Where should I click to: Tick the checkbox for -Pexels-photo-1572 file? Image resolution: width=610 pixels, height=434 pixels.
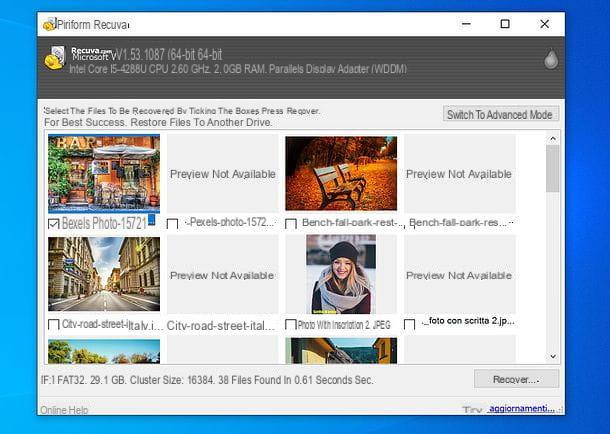tap(172, 224)
